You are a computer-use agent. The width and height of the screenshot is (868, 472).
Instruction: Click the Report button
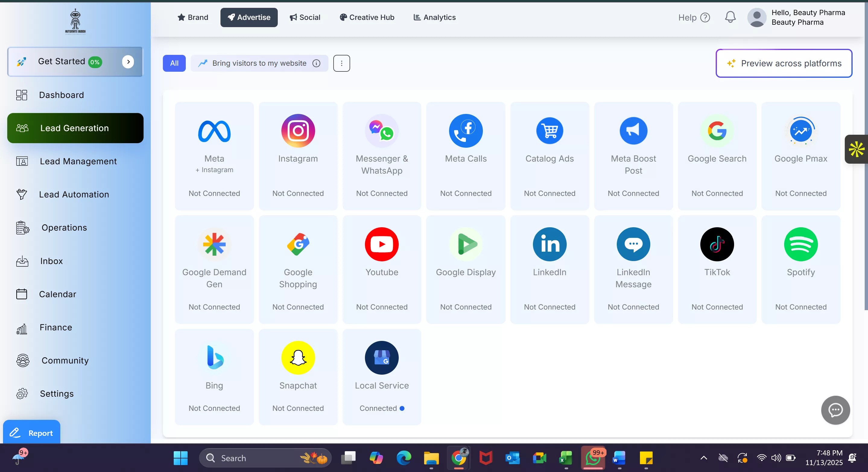tap(32, 433)
